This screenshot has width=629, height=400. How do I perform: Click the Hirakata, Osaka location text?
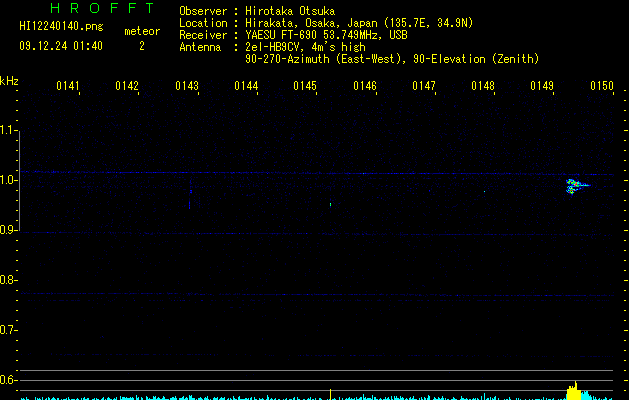(359, 23)
